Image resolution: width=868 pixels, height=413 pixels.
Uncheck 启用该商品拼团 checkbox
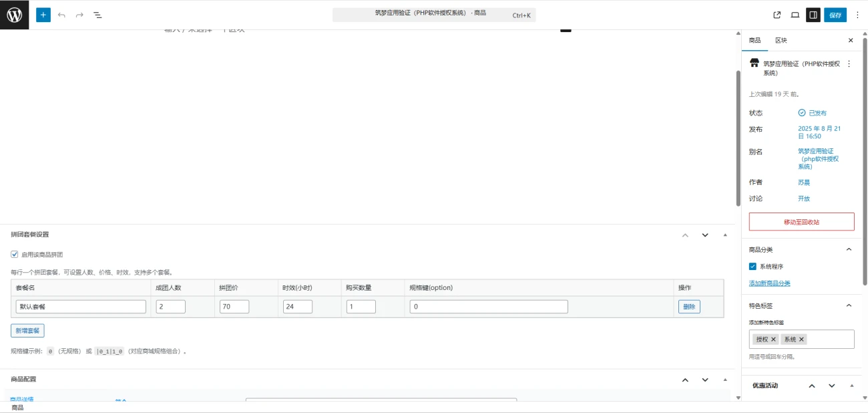pyautogui.click(x=15, y=255)
